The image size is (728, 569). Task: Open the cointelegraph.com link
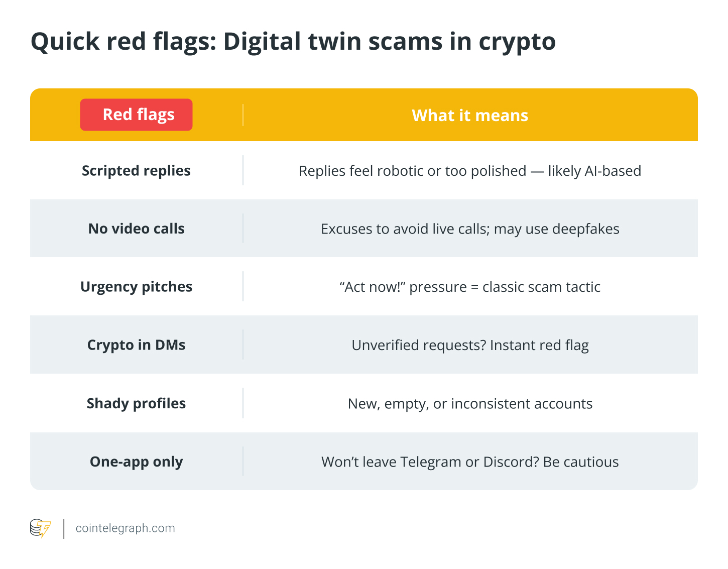pyautogui.click(x=125, y=528)
